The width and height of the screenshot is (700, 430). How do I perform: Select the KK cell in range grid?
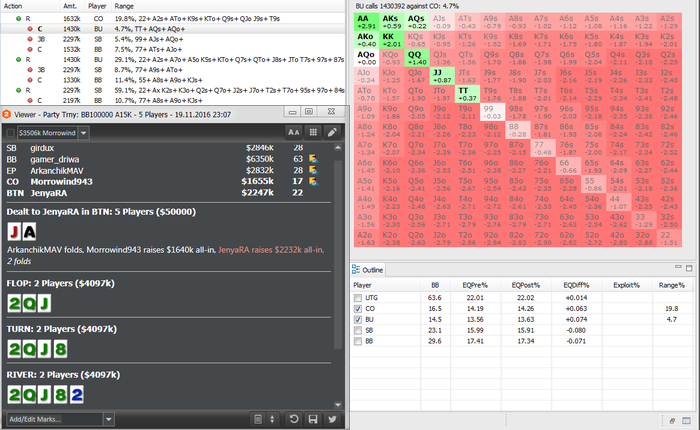(392, 40)
